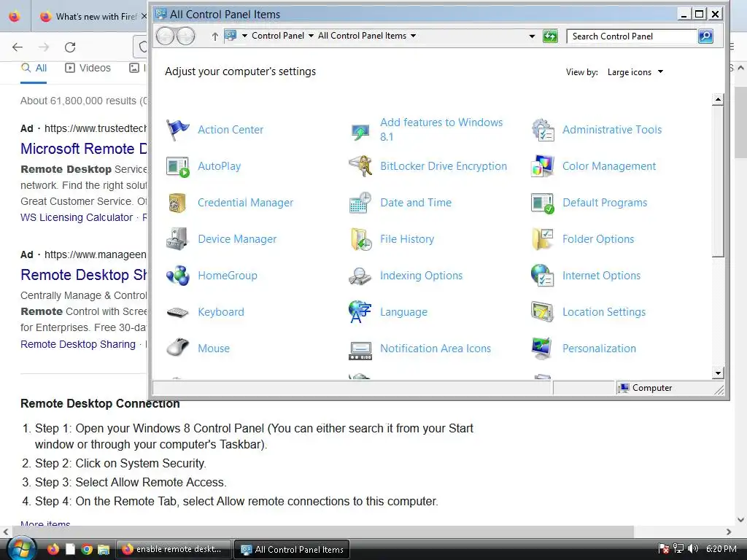The image size is (747, 560).
Task: Select the What's new with Firefox tab
Action: [93, 17]
